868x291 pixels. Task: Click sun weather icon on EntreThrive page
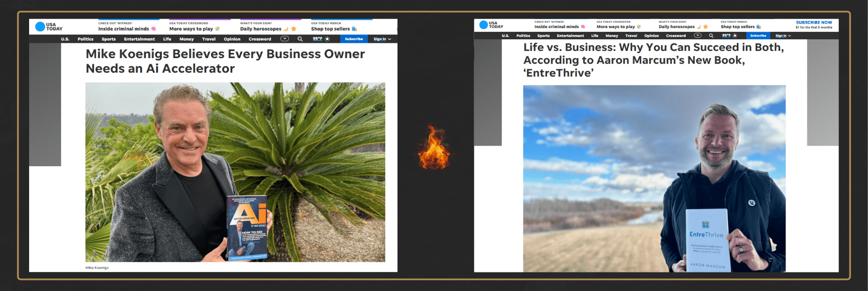click(735, 35)
